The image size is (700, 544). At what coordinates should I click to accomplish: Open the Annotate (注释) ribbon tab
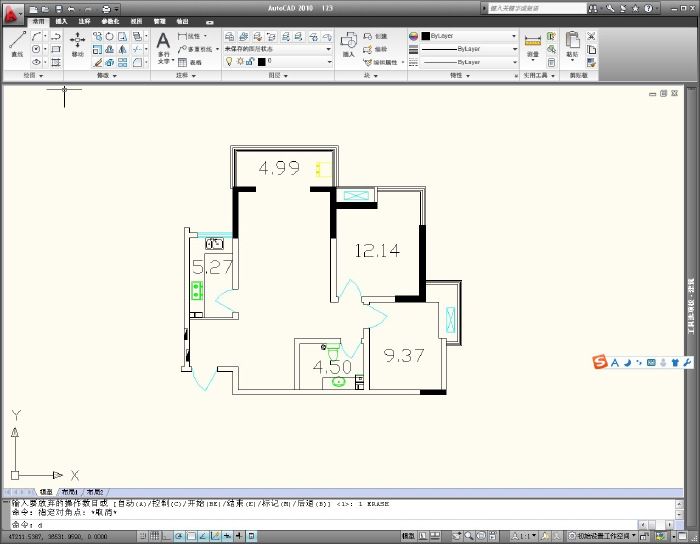tap(84, 20)
